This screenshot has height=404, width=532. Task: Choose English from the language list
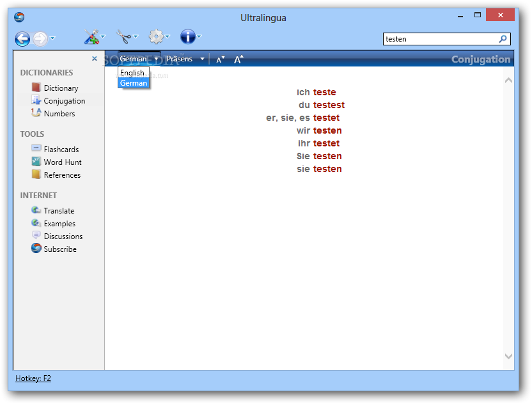tap(134, 73)
